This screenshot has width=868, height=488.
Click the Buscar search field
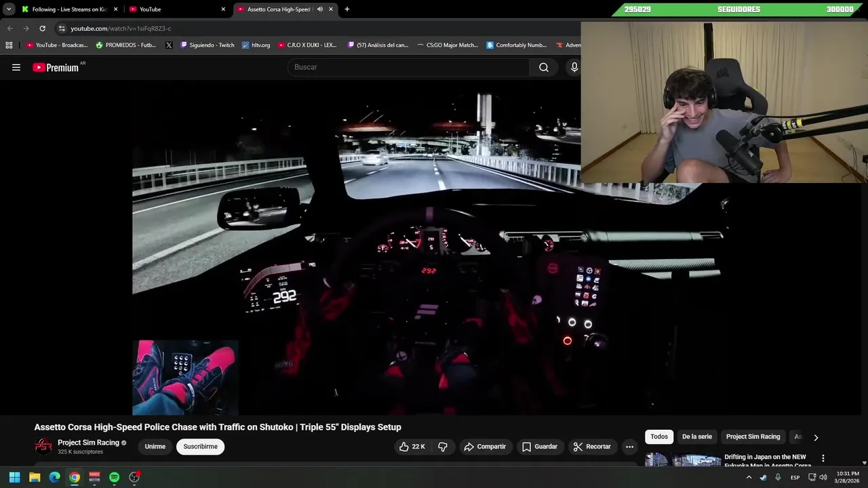(409, 67)
